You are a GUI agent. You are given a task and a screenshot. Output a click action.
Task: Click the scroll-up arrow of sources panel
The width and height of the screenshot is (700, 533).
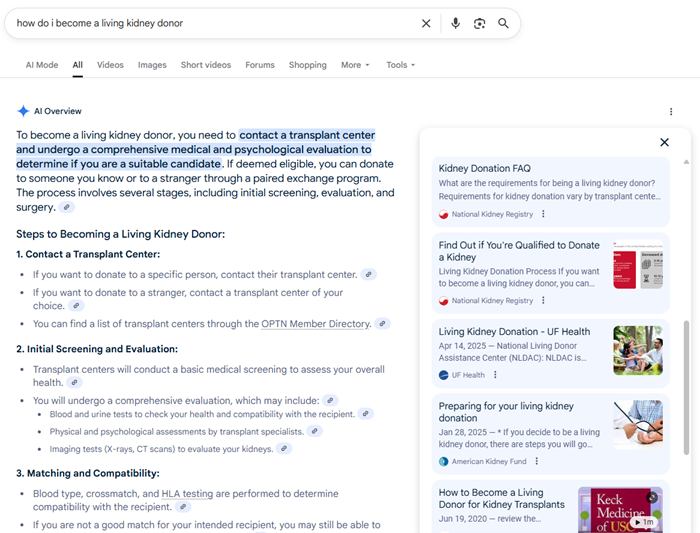[x=686, y=162]
